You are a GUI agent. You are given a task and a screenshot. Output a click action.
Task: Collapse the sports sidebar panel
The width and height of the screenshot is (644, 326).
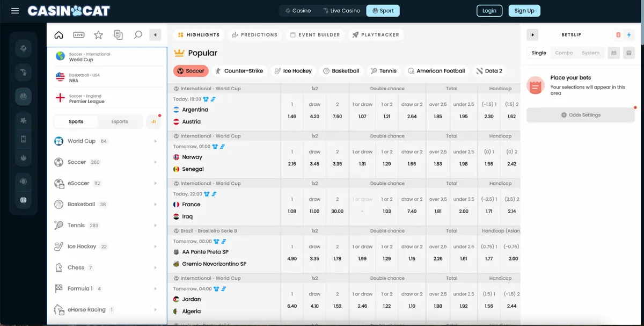(x=155, y=35)
